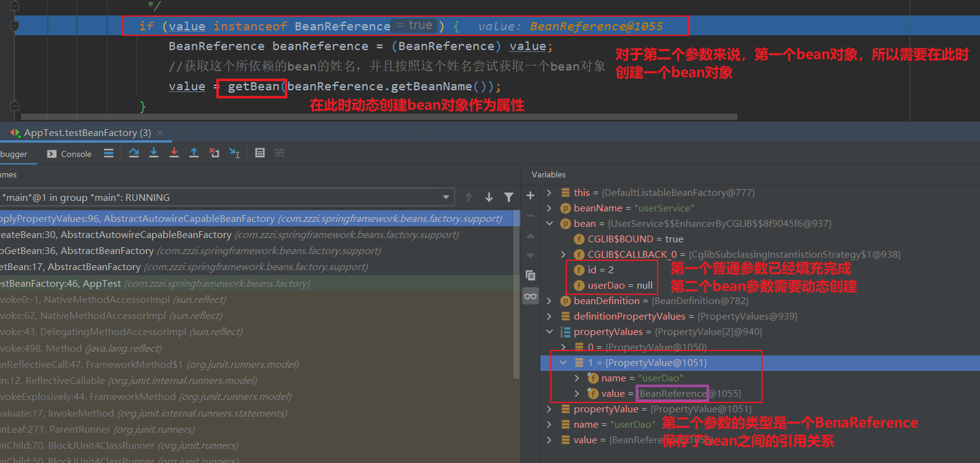Switch to the Console tab
Image resolution: width=980 pixels, height=463 pixels.
point(69,154)
